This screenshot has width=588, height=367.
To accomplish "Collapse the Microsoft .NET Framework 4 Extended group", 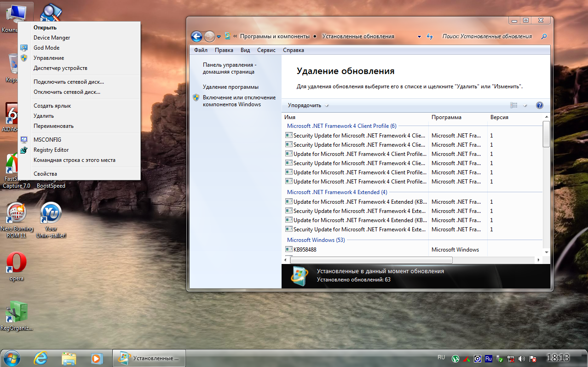I will pos(337,192).
